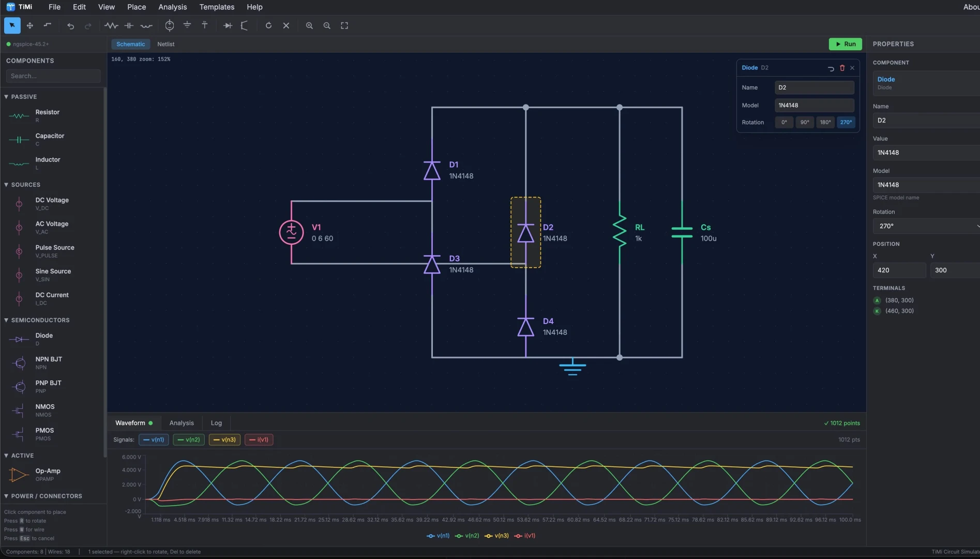The height and width of the screenshot is (559, 980).
Task: Activate the move/pan tool
Action: (30, 25)
